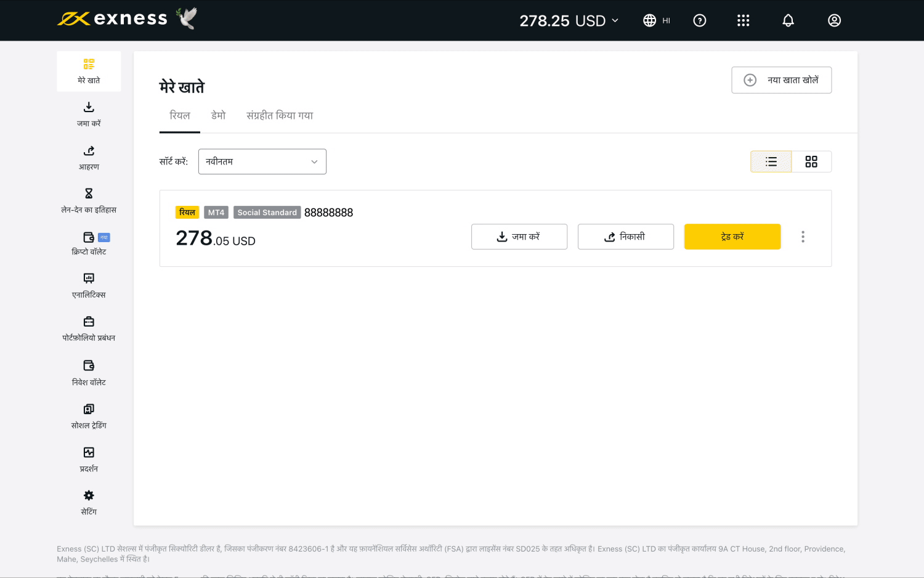The width and height of the screenshot is (924, 578).
Task: Open the notifications bell
Action: pos(788,20)
